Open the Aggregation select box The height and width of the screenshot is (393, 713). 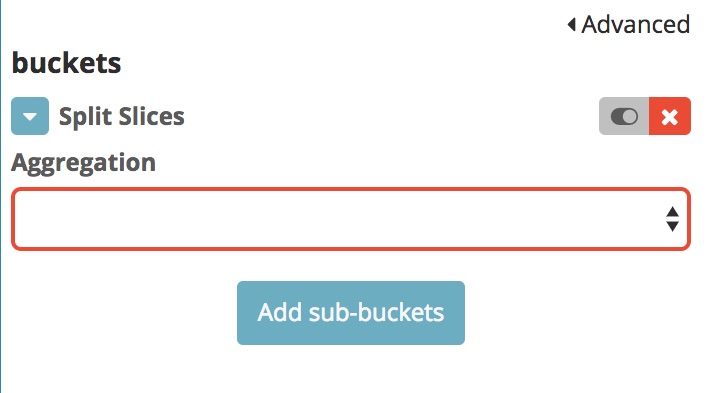[351, 219]
